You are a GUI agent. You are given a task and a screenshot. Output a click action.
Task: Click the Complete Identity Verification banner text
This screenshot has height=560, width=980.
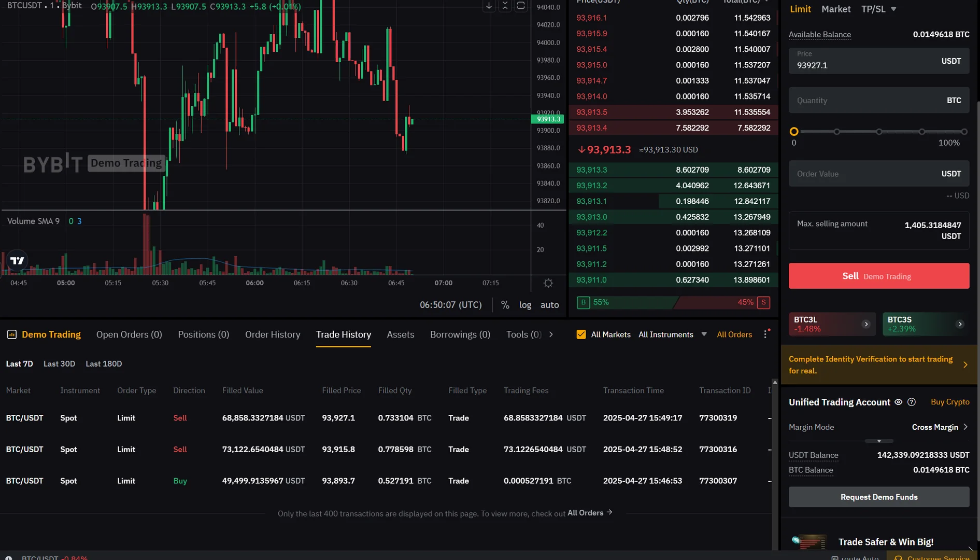(871, 365)
